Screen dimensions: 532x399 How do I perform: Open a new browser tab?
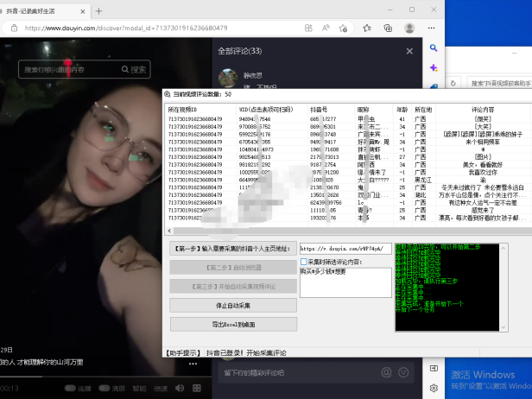[x=98, y=11]
